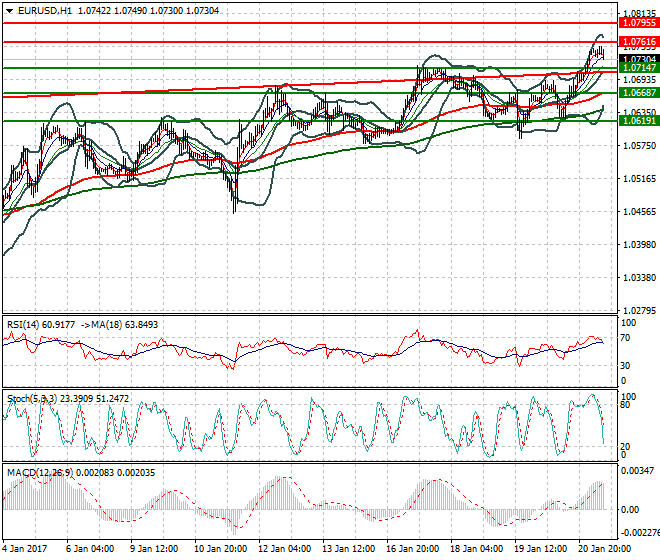Screen dimensions: 660x560
Task: Select the Stochastic scale level 20
Action: click(625, 446)
